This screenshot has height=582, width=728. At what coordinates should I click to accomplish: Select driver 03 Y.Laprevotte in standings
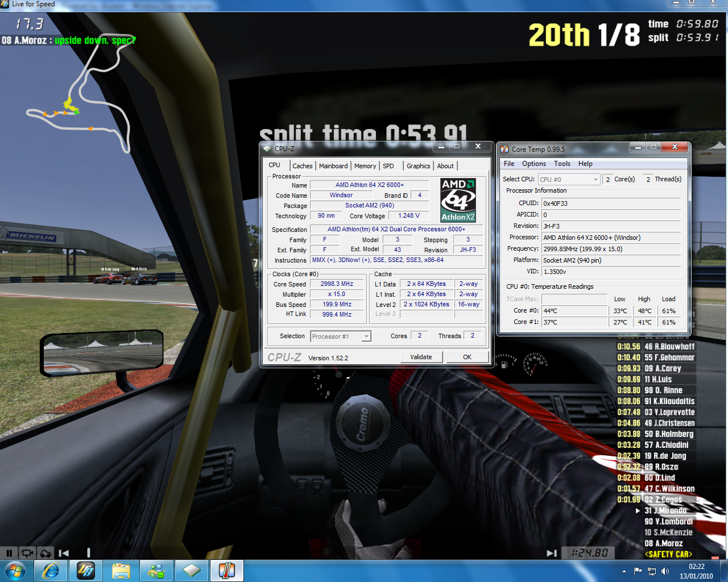tap(669, 412)
